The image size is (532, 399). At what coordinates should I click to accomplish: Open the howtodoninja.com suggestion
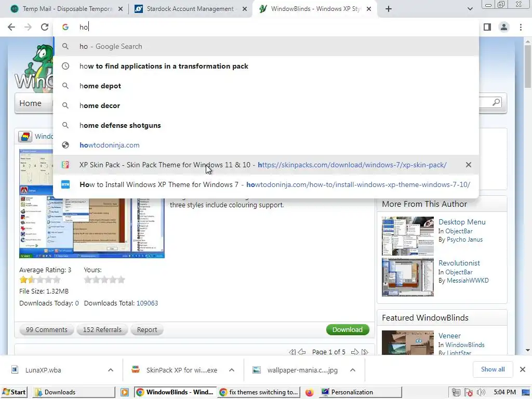pyautogui.click(x=266, y=145)
